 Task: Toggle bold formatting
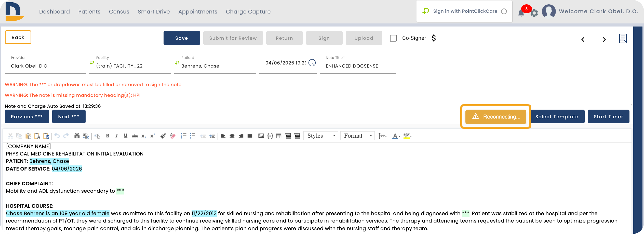[x=108, y=136]
